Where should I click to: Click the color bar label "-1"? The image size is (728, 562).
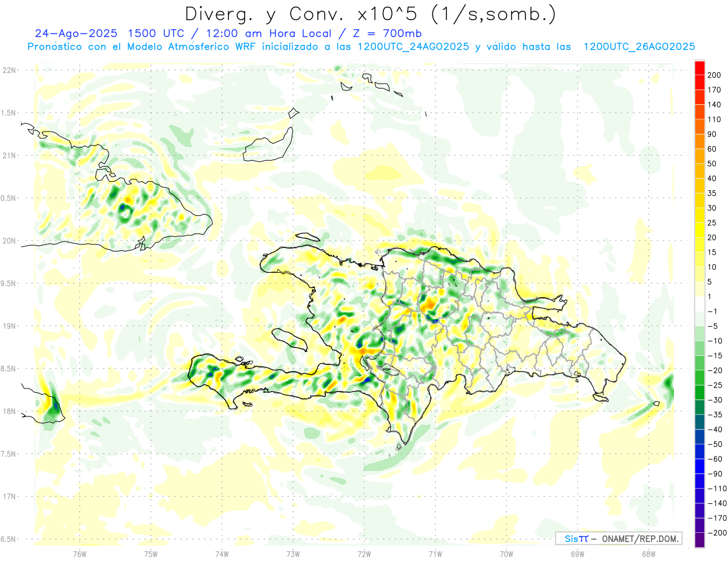712,311
